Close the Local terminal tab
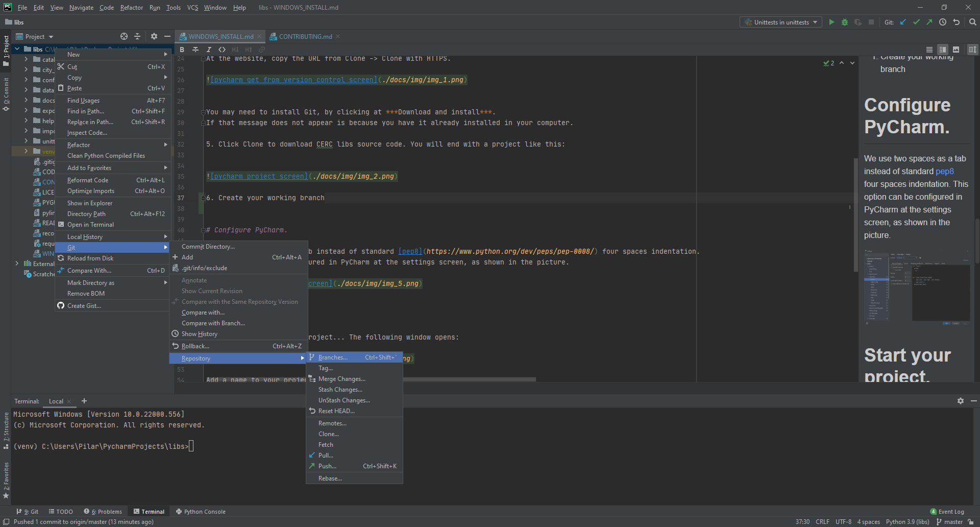 click(69, 401)
